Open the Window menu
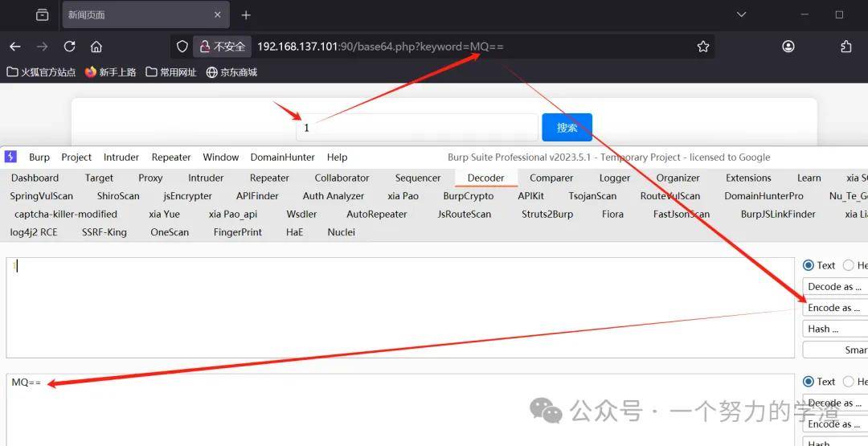Screen dimensions: 868x446 click(221, 158)
